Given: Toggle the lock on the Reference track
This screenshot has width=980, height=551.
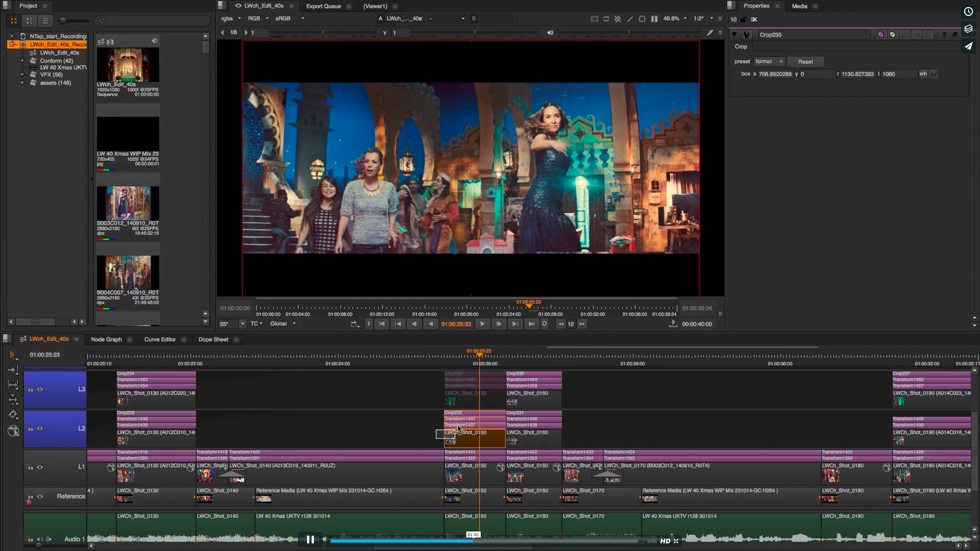Looking at the screenshot, I should 30,496.
